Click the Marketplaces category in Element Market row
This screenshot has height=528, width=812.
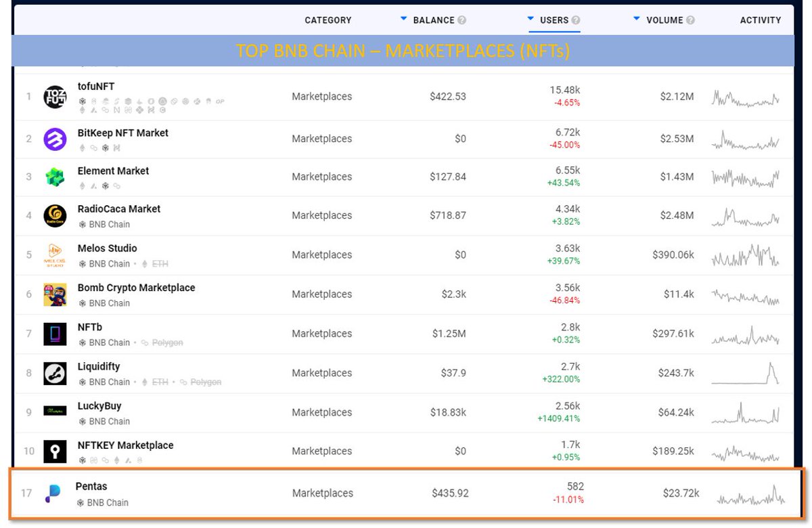click(322, 177)
